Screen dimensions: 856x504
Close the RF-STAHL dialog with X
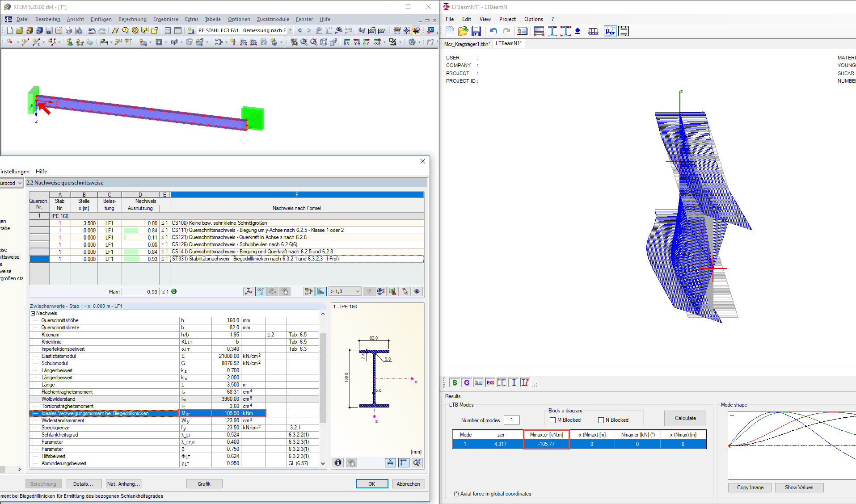click(423, 161)
